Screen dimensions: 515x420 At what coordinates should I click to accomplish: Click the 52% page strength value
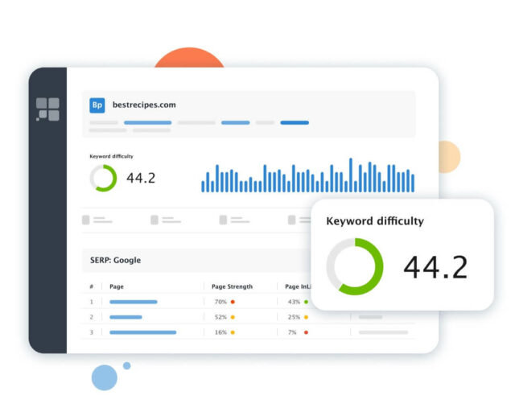[220, 317]
